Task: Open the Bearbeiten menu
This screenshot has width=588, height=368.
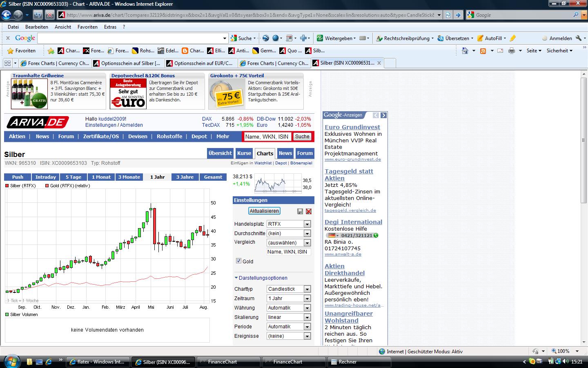Action: [37, 27]
